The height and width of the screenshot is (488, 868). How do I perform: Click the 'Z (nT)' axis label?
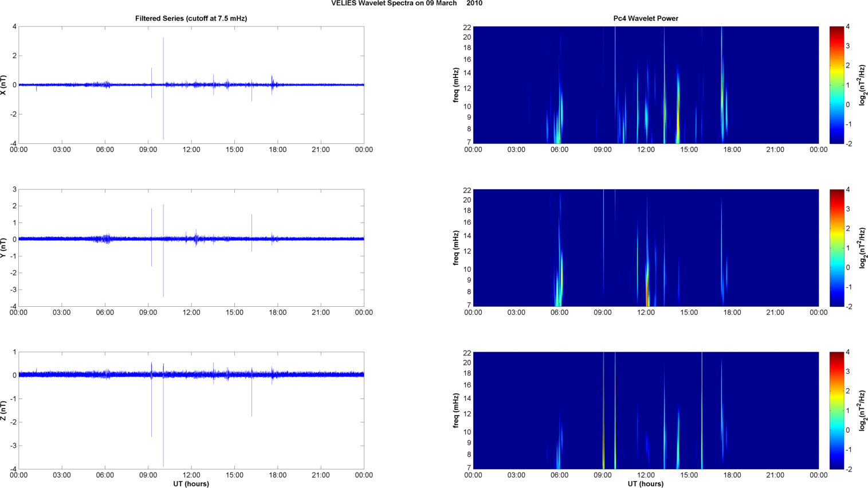(4, 411)
